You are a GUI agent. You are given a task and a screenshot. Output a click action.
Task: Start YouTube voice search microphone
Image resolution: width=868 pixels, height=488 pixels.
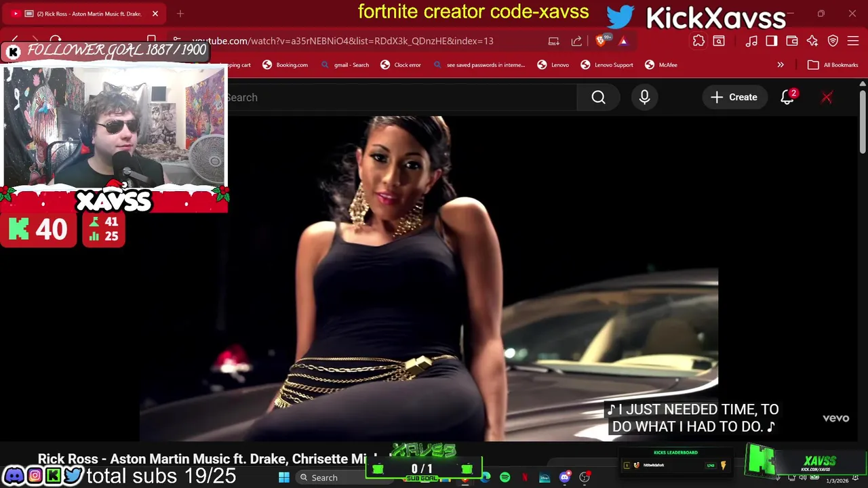click(644, 98)
